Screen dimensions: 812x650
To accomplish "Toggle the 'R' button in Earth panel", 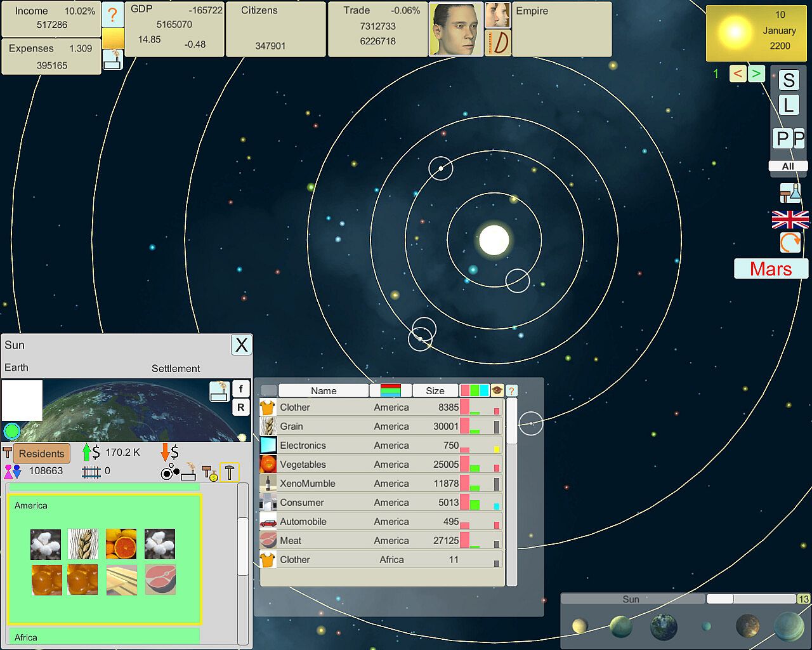I will click(241, 408).
